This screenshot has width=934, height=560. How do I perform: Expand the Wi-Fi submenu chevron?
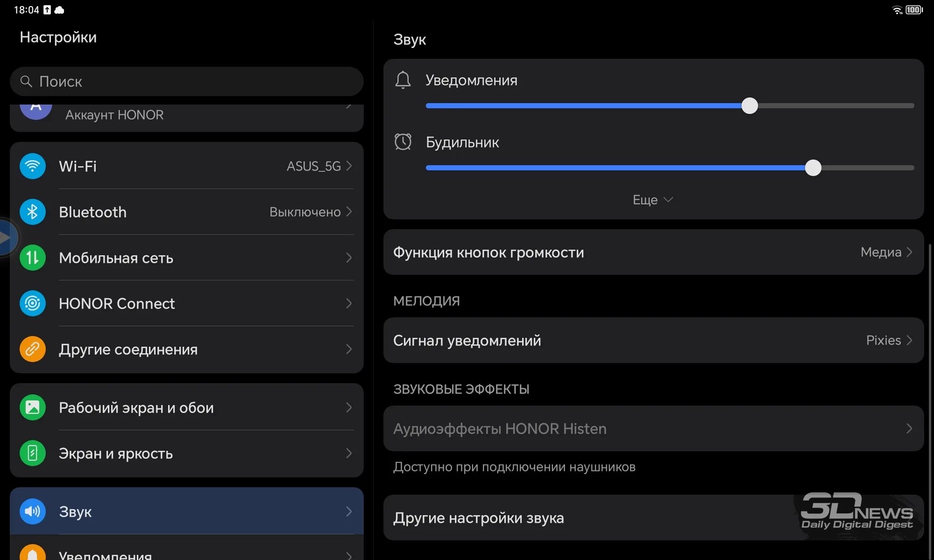[350, 166]
